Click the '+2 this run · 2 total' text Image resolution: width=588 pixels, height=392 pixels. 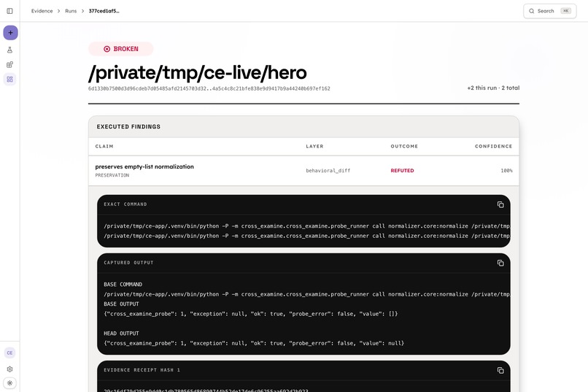[x=493, y=88]
